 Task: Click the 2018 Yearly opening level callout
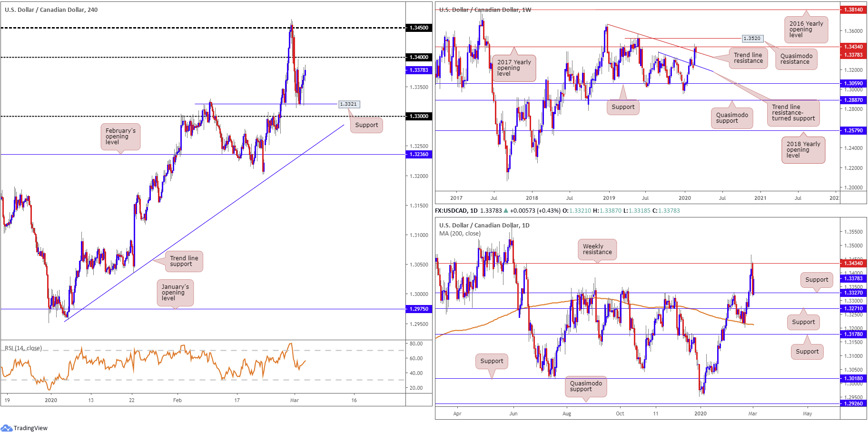(803, 150)
